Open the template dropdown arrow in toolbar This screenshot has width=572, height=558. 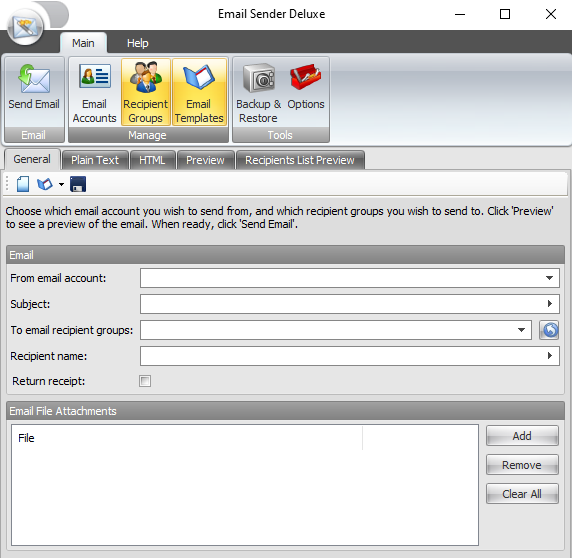pyautogui.click(x=61, y=185)
